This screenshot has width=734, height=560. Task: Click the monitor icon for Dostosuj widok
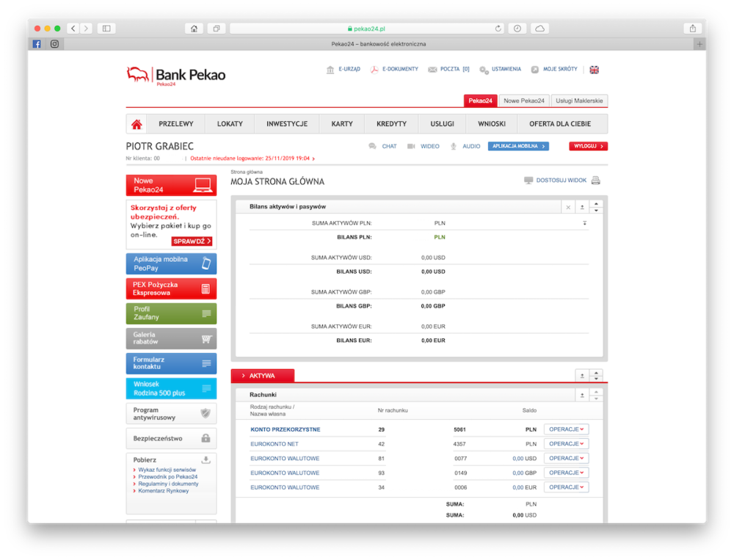click(528, 181)
